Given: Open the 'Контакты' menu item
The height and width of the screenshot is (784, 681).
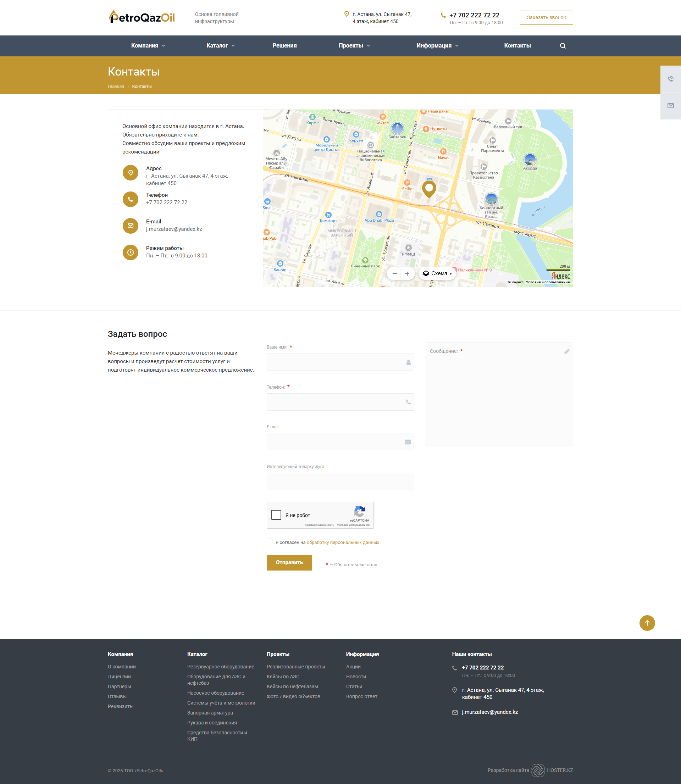Looking at the screenshot, I should pyautogui.click(x=517, y=46).
